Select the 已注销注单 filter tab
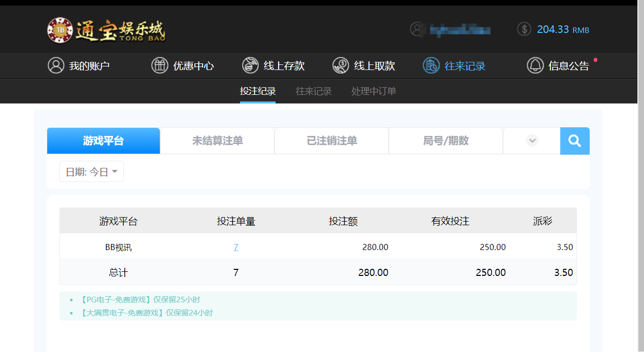Image resolution: width=644 pixels, height=352 pixels. [331, 140]
